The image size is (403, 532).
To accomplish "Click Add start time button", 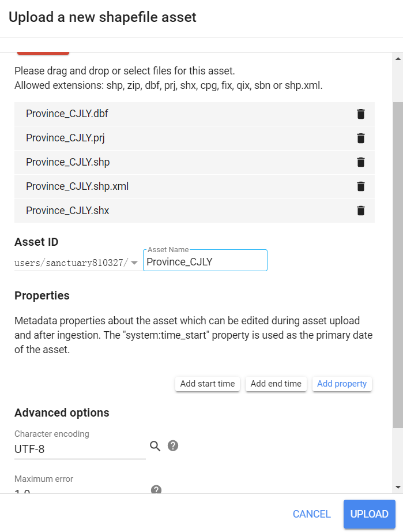I will click(x=208, y=384).
